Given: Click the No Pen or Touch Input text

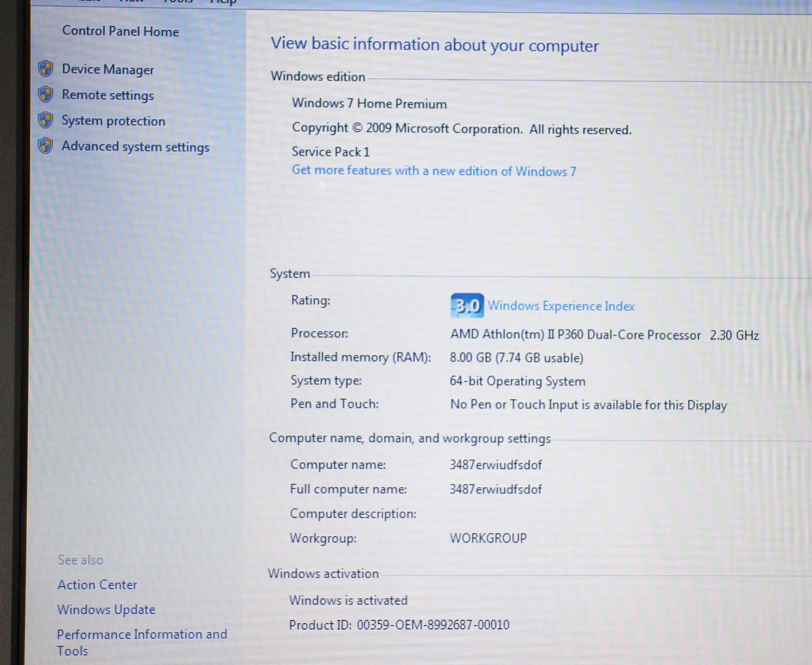Looking at the screenshot, I should coord(588,405).
